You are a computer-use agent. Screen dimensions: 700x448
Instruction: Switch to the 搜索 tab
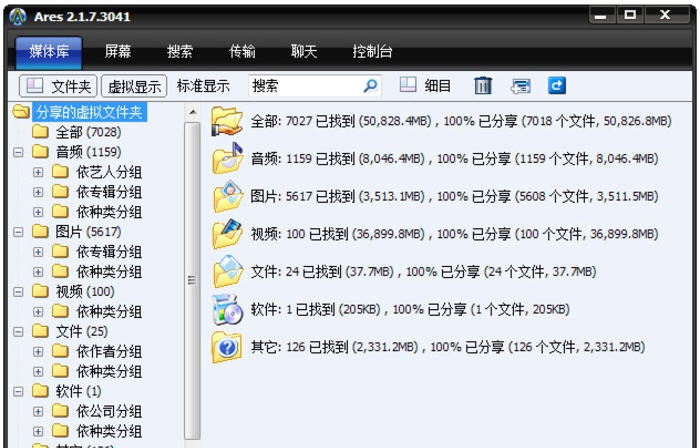(x=179, y=52)
